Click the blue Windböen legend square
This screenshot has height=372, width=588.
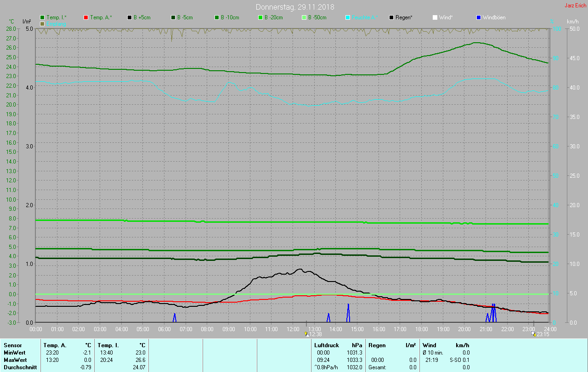(x=479, y=17)
